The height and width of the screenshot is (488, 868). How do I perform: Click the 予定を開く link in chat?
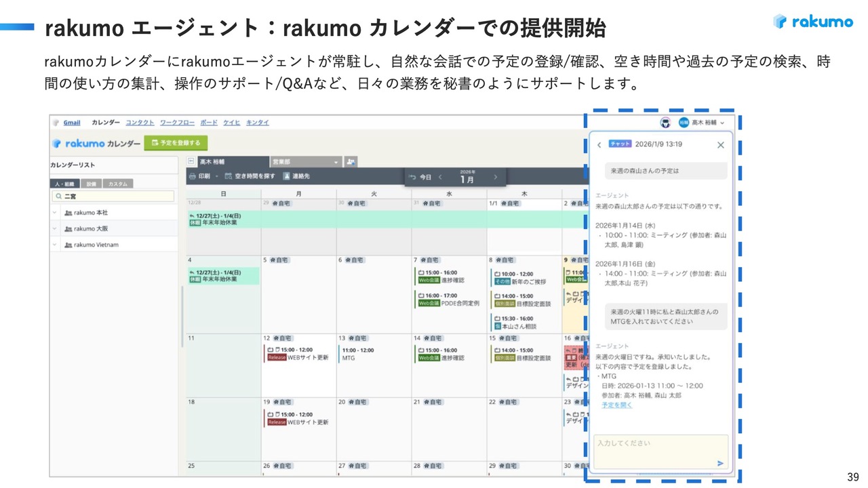tap(616, 405)
